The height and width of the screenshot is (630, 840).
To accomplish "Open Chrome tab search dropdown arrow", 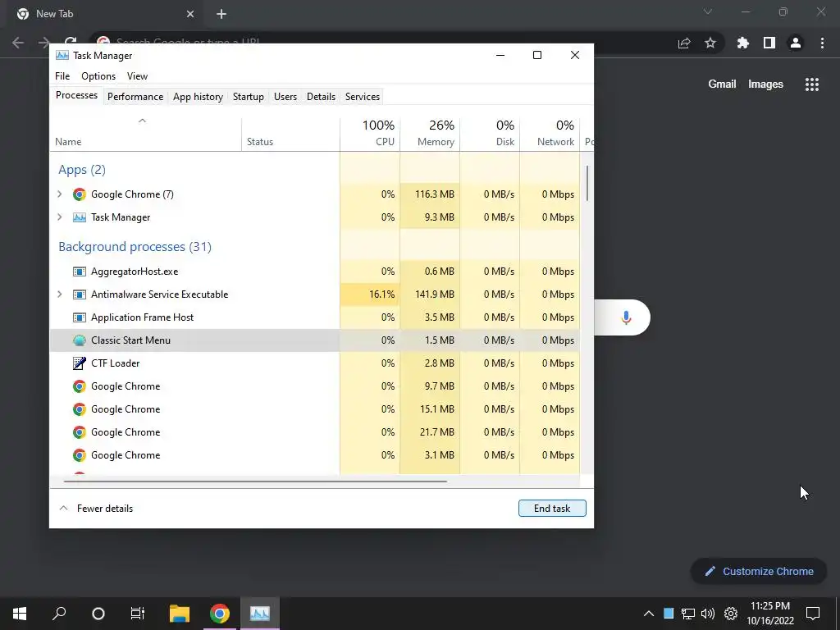I will tap(708, 11).
